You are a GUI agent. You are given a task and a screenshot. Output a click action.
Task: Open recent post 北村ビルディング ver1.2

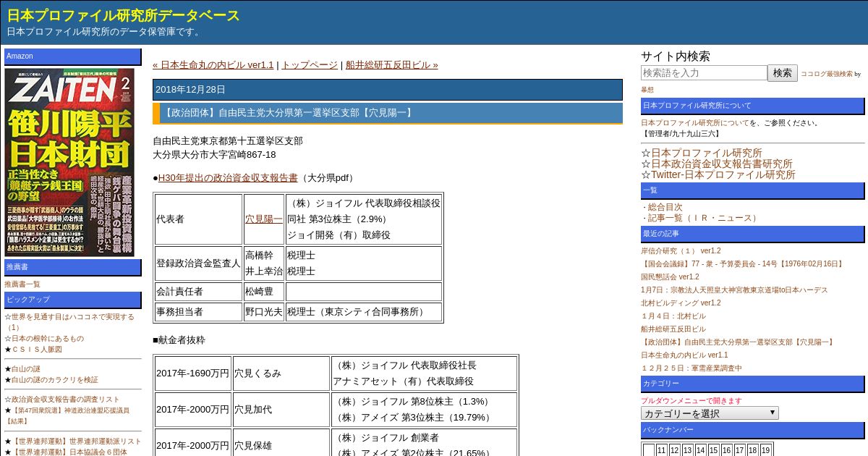(681, 303)
